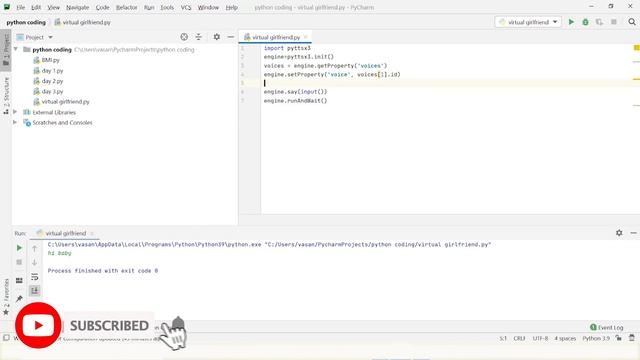
Task: Open the File menu
Action: (x=20, y=7)
